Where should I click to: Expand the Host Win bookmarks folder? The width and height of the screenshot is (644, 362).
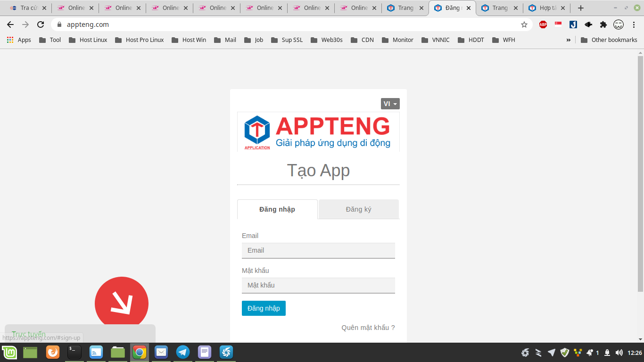pyautogui.click(x=189, y=40)
